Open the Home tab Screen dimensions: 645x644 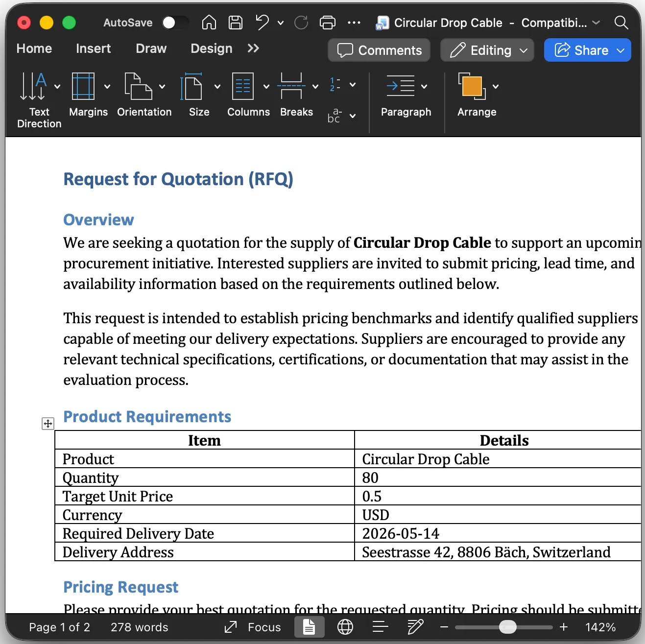tap(34, 48)
